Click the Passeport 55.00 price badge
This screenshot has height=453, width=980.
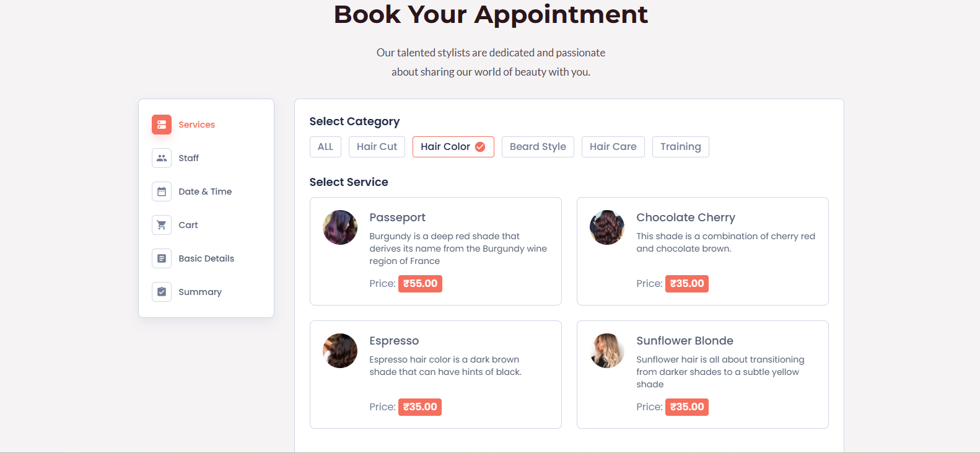(x=420, y=284)
